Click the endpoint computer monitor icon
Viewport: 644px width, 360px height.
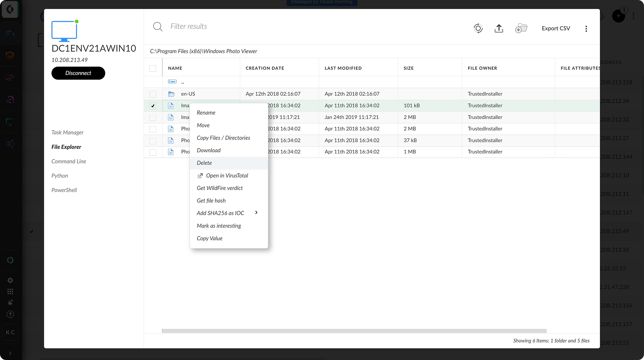[64, 31]
